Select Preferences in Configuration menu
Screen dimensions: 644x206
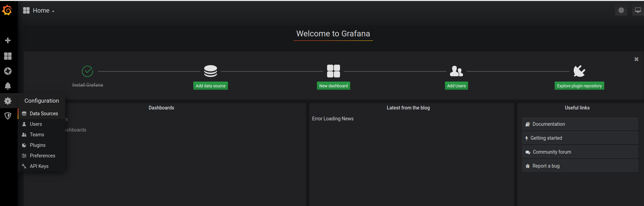41,156
